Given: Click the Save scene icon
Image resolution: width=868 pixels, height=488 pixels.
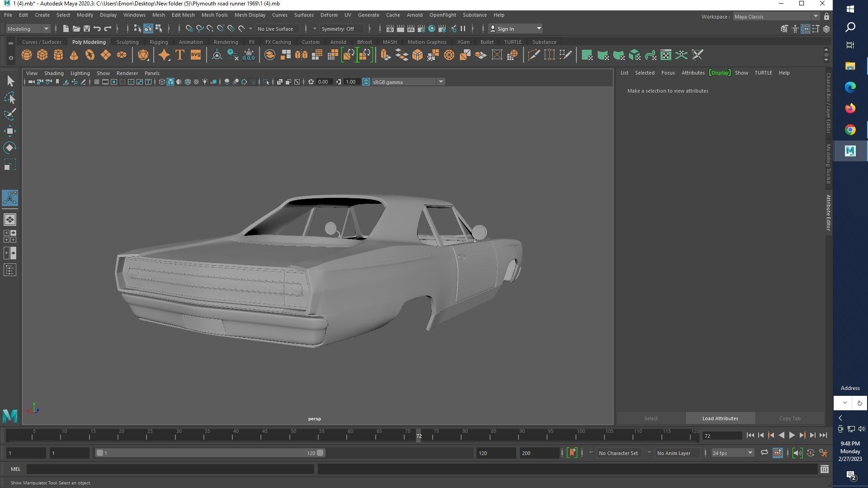Looking at the screenshot, I should pos(87,28).
